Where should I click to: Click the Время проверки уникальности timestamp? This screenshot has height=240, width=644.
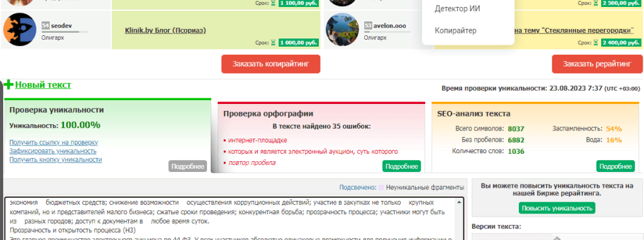coord(540,88)
